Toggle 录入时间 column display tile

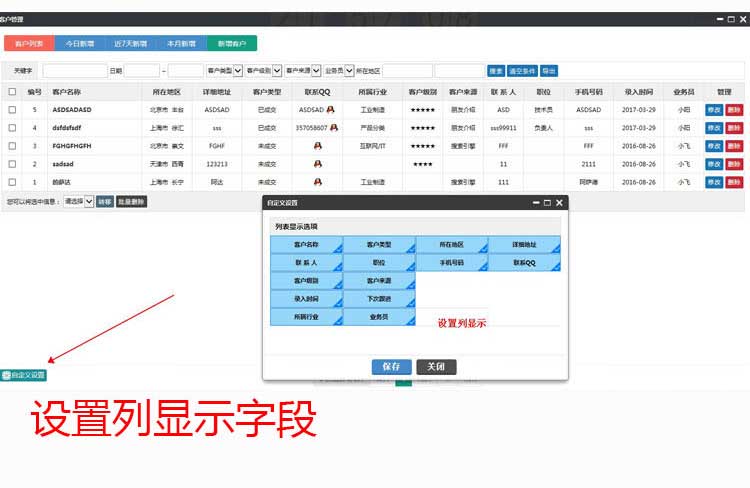tap(307, 299)
